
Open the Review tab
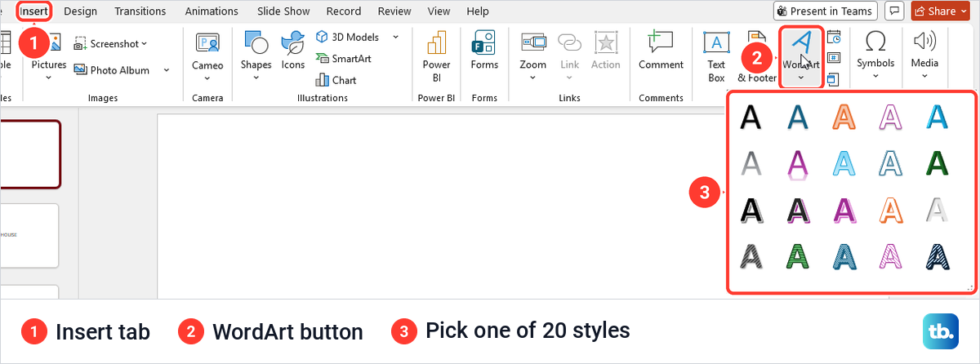[394, 11]
